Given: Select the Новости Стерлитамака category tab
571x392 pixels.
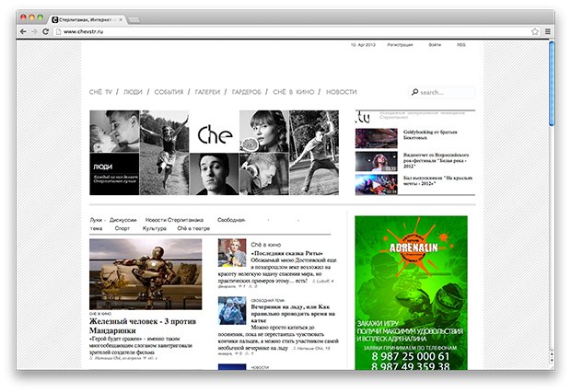Looking at the screenshot, I should click(175, 221).
